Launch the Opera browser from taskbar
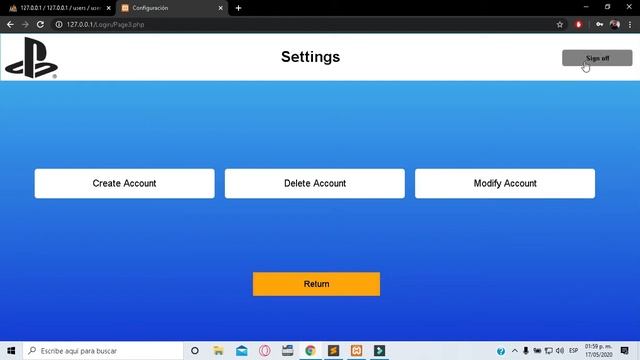This screenshot has width=640, height=360. click(264, 351)
